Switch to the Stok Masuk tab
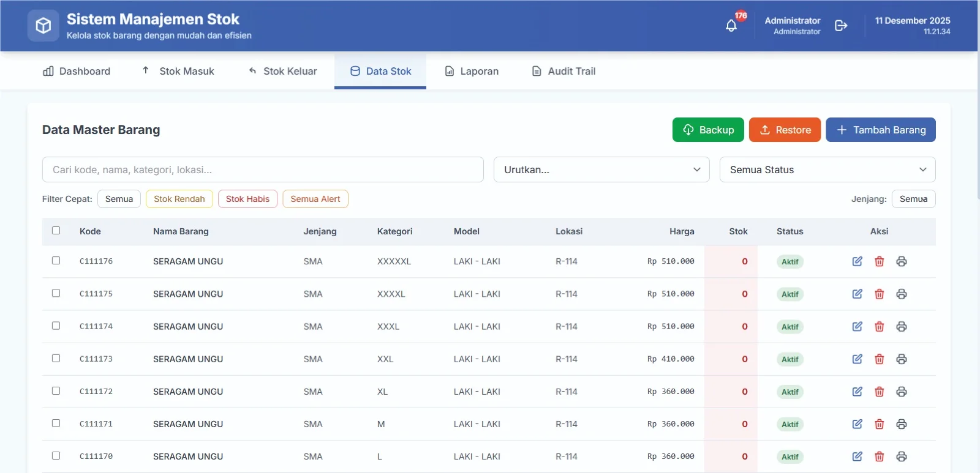Screen dimensions: 980x473 click(178, 71)
